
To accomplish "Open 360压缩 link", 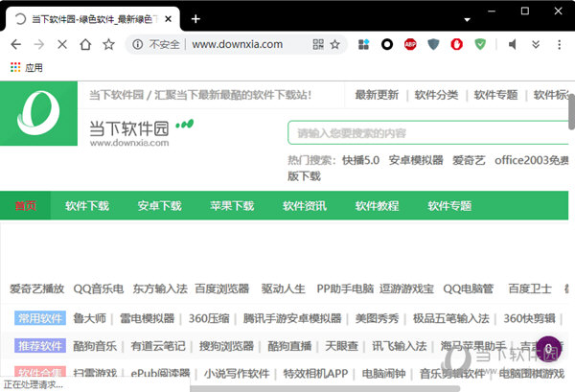I will [x=209, y=318].
